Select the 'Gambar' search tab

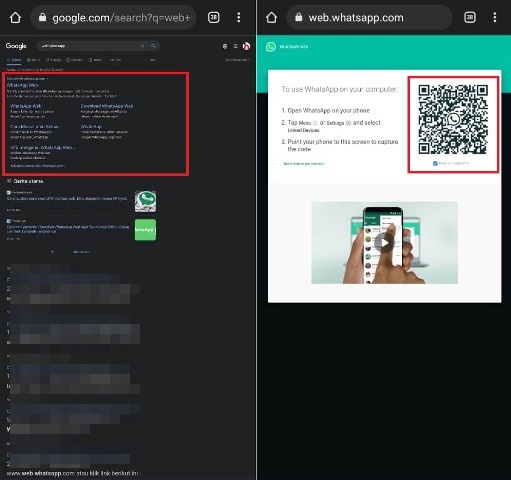point(74,60)
